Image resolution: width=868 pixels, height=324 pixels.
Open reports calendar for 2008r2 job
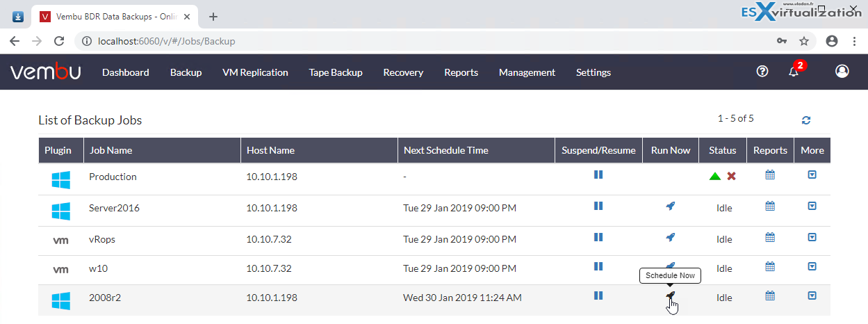770,295
